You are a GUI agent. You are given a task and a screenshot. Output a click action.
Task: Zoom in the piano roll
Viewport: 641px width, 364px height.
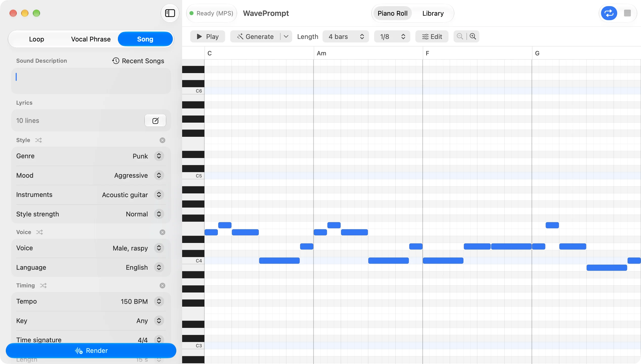coord(473,36)
